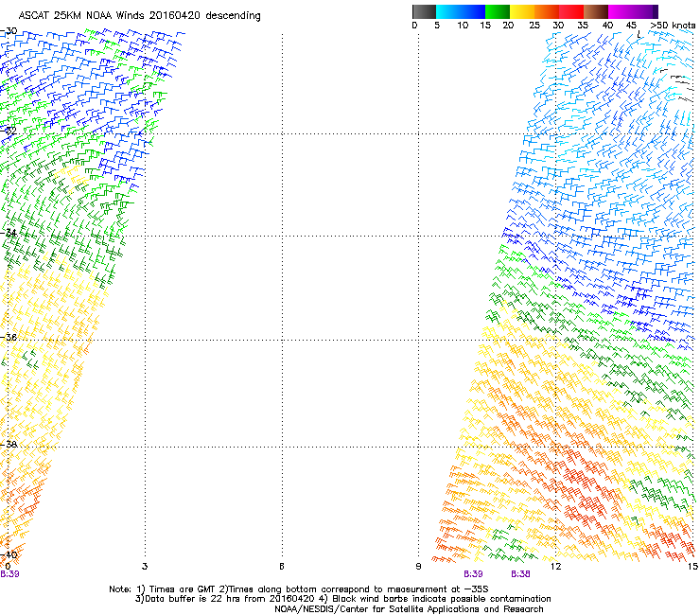Click the latitude label -40
This screenshot has height=615, width=700.
pyautogui.click(x=9, y=555)
